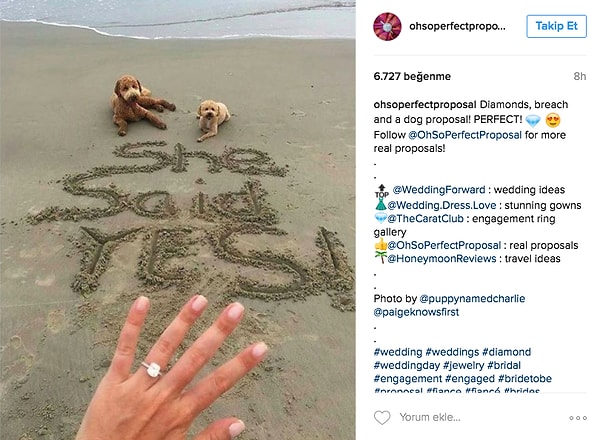Screen dimensions: 600x440
Task: Browse the #bridetobe hashtag
Action: pyautogui.click(x=525, y=379)
